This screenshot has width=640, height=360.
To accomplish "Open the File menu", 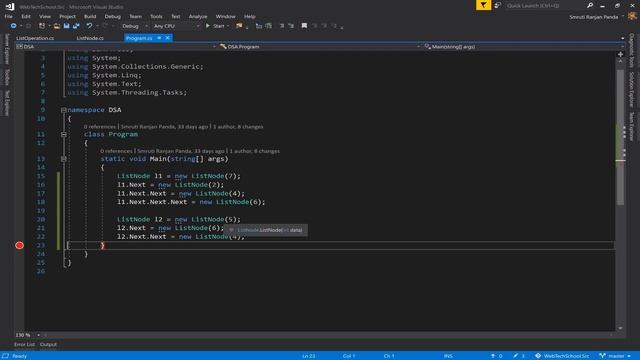I will pyautogui.click(x=9, y=17).
